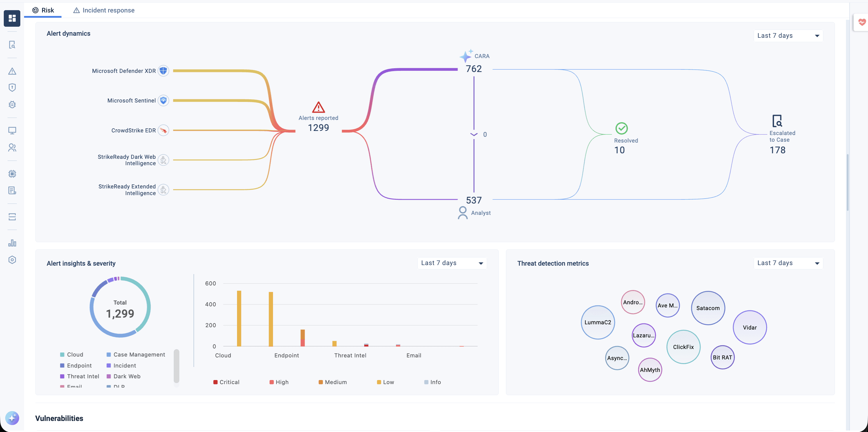This screenshot has width=868, height=432.
Task: Select the LummaC2 threat bubble
Action: click(598, 322)
